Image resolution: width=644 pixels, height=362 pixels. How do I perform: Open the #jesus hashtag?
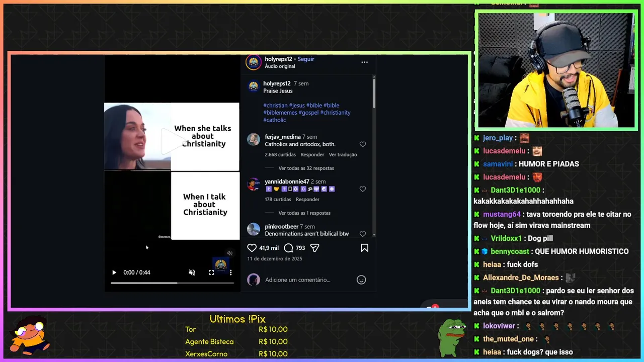[297, 106]
